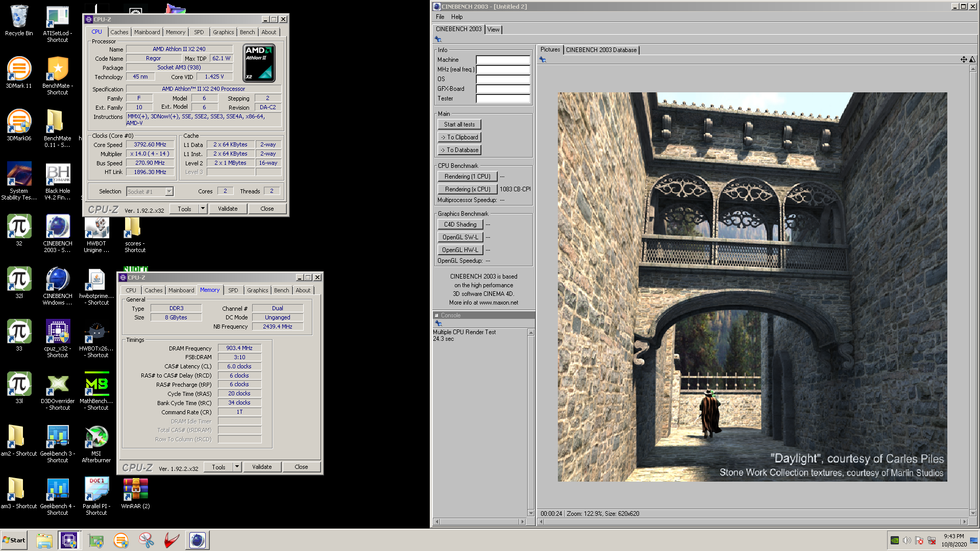980x551 pixels.
Task: Select the Parallel PI Shortcut icon
Action: click(x=96, y=496)
